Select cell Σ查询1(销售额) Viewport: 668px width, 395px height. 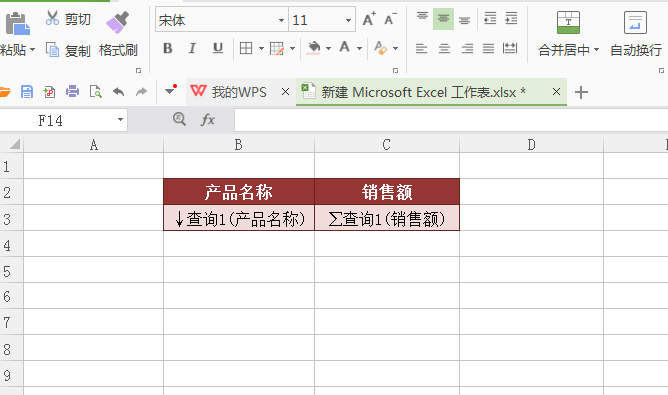pos(387,219)
